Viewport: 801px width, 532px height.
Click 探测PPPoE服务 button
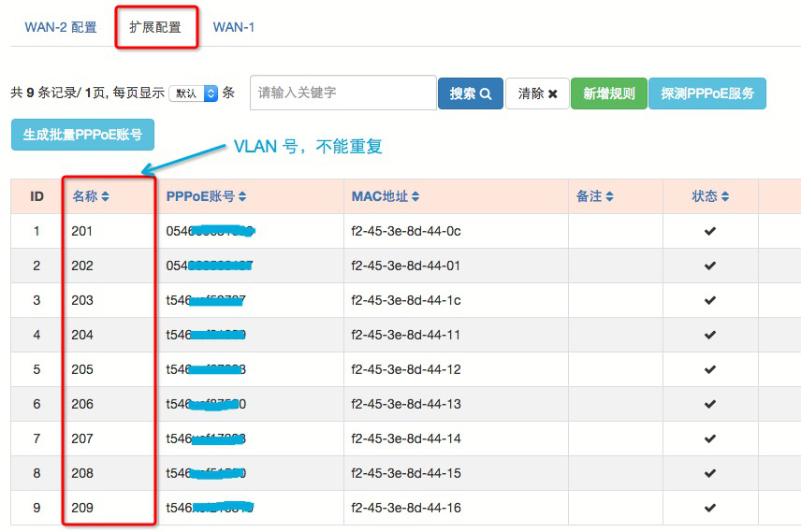click(x=706, y=93)
